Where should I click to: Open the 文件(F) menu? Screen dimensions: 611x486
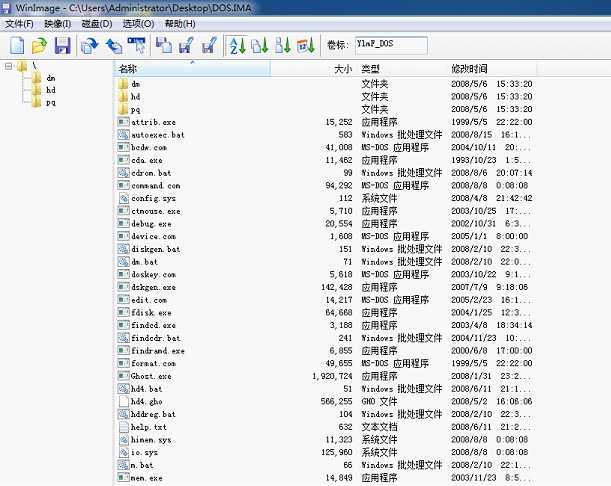pos(19,24)
